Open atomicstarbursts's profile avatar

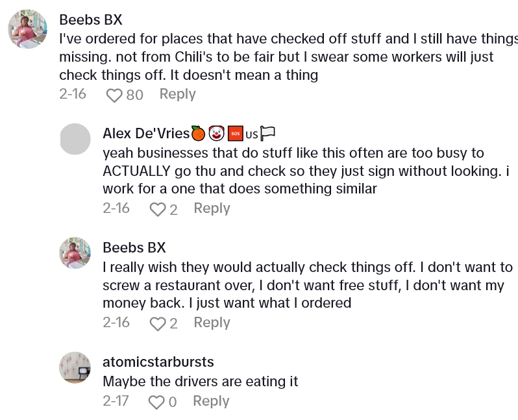coord(75,367)
